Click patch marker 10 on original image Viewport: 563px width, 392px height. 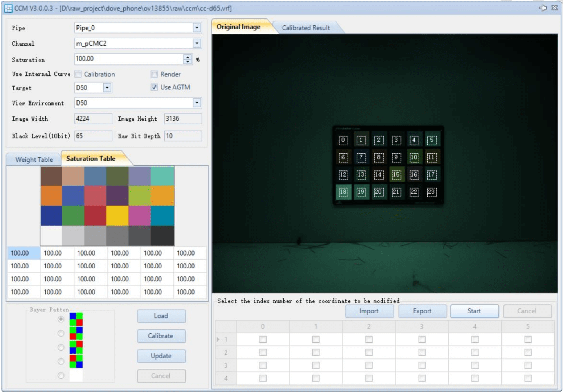pyautogui.click(x=414, y=157)
